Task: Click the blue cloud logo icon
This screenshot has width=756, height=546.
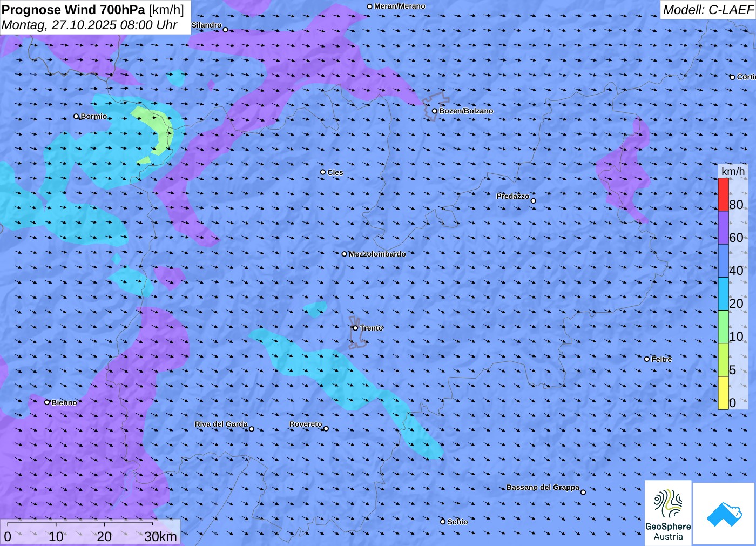Action: click(724, 514)
